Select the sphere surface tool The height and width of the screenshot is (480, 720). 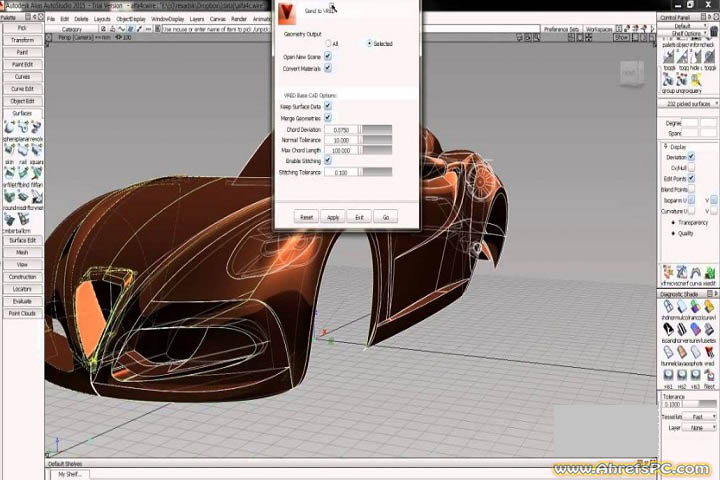[x=9, y=127]
